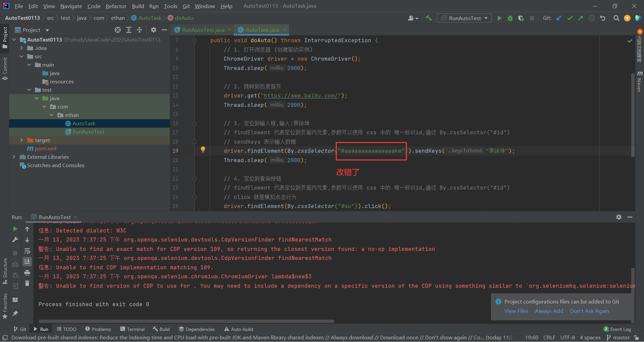Click View Files link in notification
The width and height of the screenshot is (644, 342).
(516, 311)
